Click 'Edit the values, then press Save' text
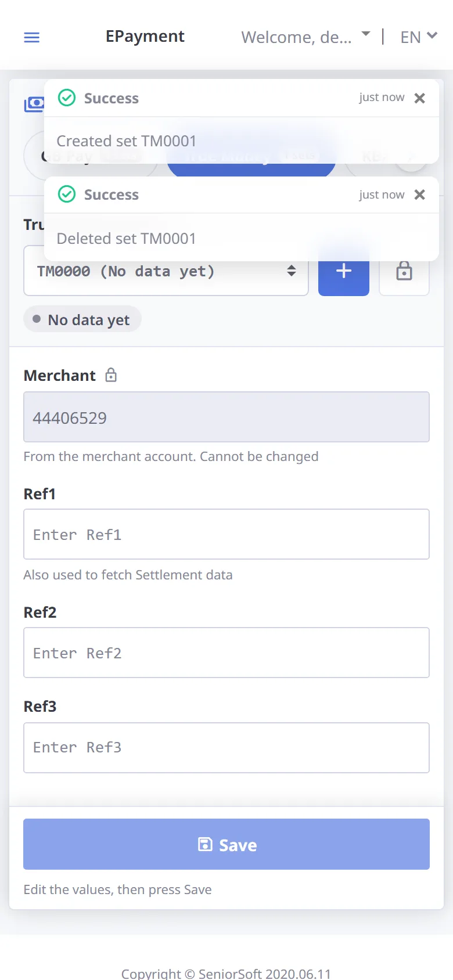The height and width of the screenshot is (980, 453). pyautogui.click(x=117, y=889)
